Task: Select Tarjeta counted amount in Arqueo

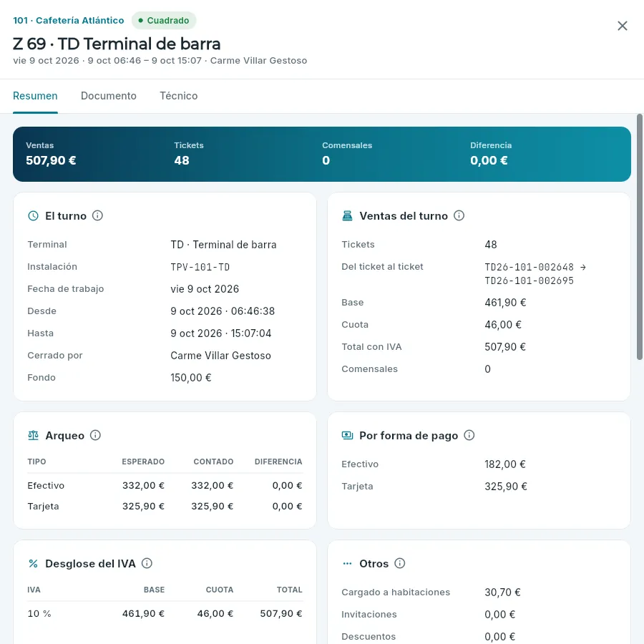Action: [213, 506]
